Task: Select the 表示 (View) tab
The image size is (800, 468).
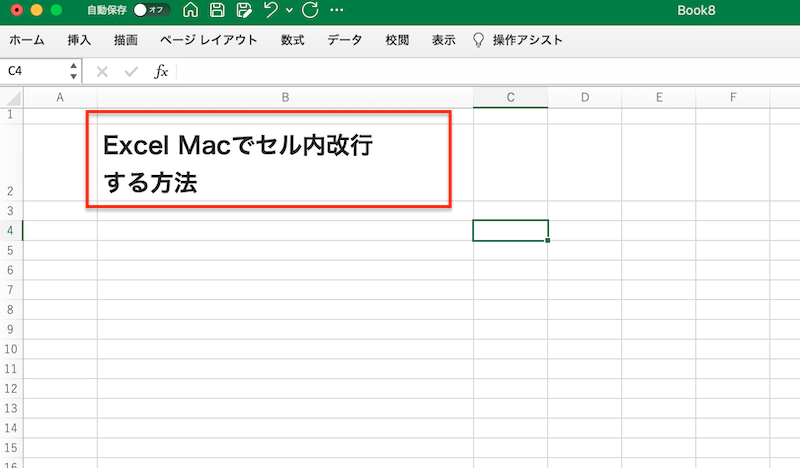Action: [x=443, y=40]
